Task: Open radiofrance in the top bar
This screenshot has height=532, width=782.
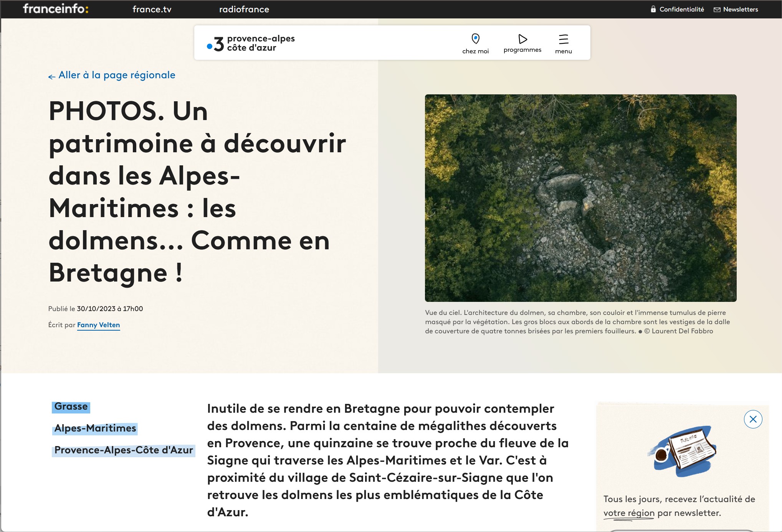Action: tap(244, 9)
